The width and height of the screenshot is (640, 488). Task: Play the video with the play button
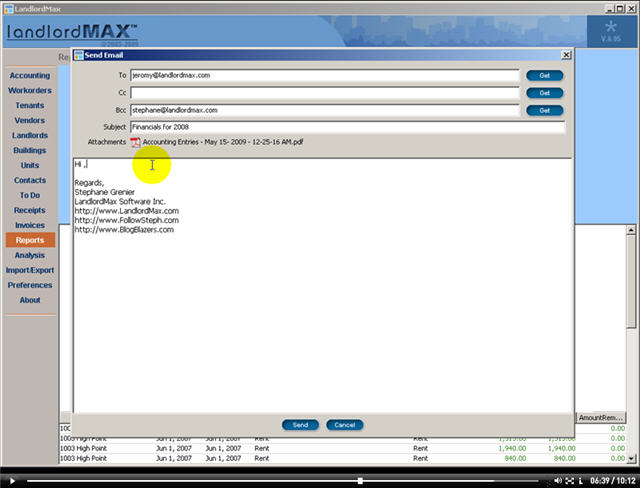pos(12,481)
